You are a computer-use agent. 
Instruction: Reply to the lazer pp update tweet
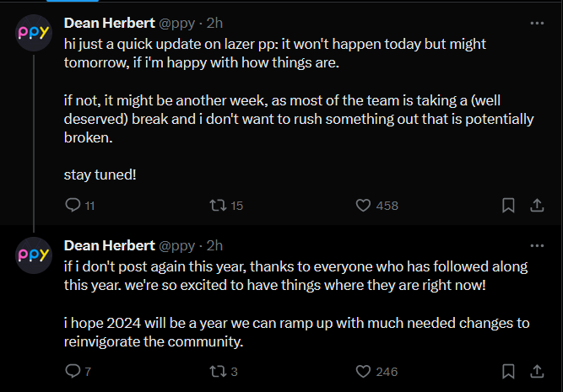point(73,205)
